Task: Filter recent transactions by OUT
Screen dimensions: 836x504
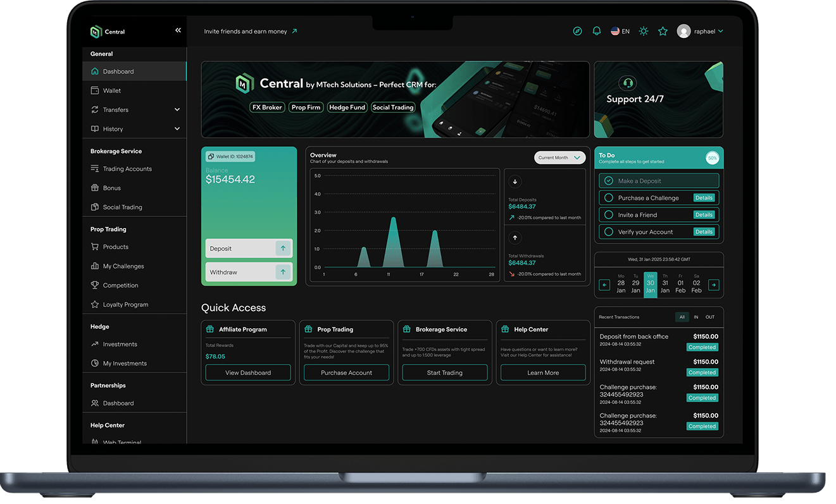Action: 710,317
